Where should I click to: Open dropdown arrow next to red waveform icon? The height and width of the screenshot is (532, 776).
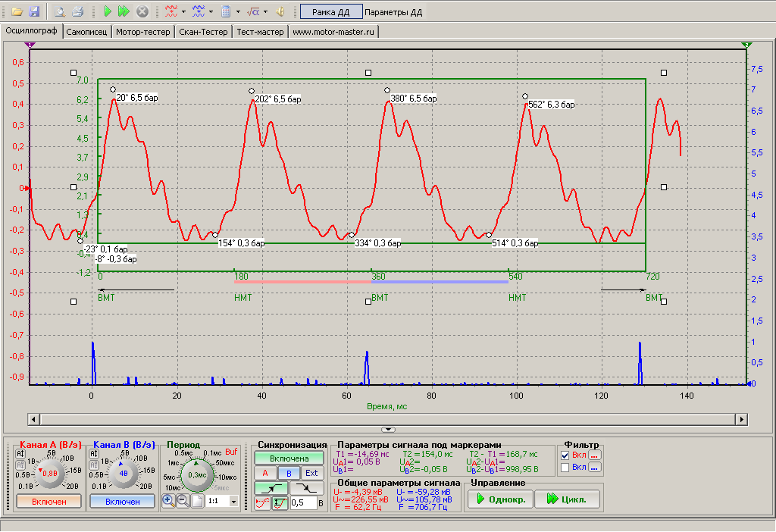(183, 11)
